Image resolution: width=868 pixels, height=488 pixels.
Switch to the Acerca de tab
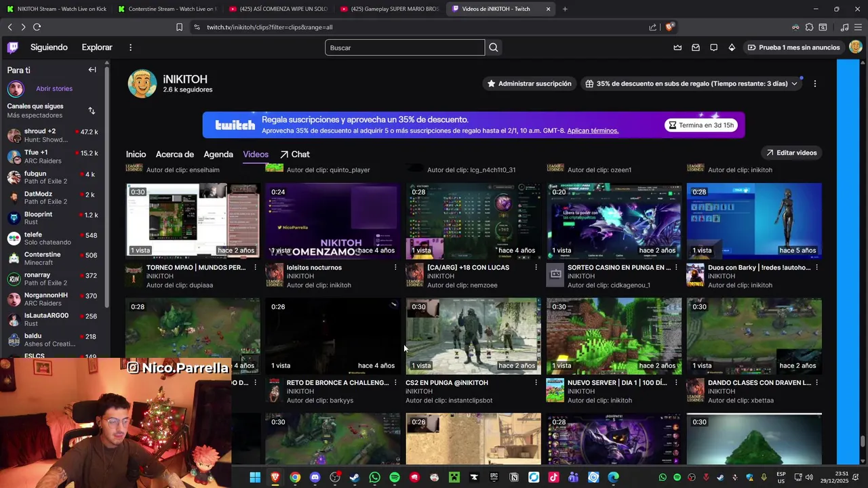point(175,155)
